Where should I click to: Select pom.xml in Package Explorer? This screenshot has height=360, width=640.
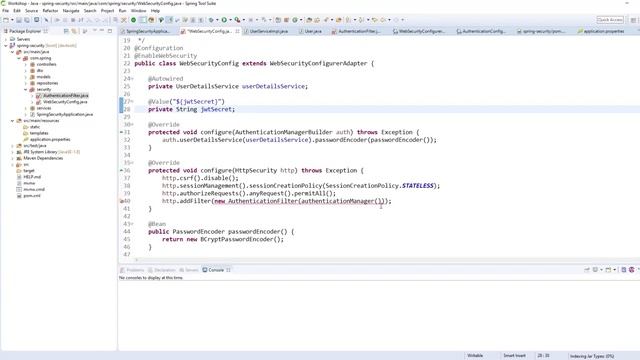(x=31, y=196)
